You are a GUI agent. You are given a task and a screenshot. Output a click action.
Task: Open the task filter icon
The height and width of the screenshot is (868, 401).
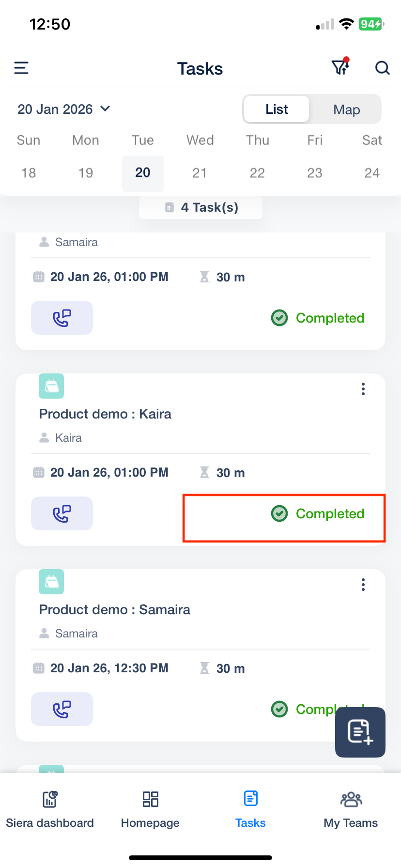[340, 67]
